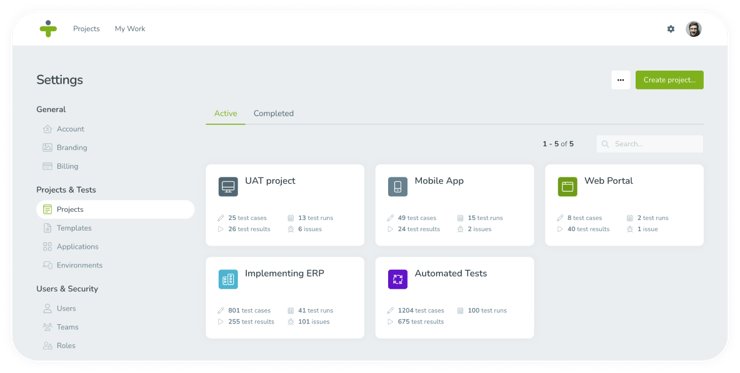Click '8 test cases' in Web Portal
The image size is (740, 373).
click(x=585, y=218)
